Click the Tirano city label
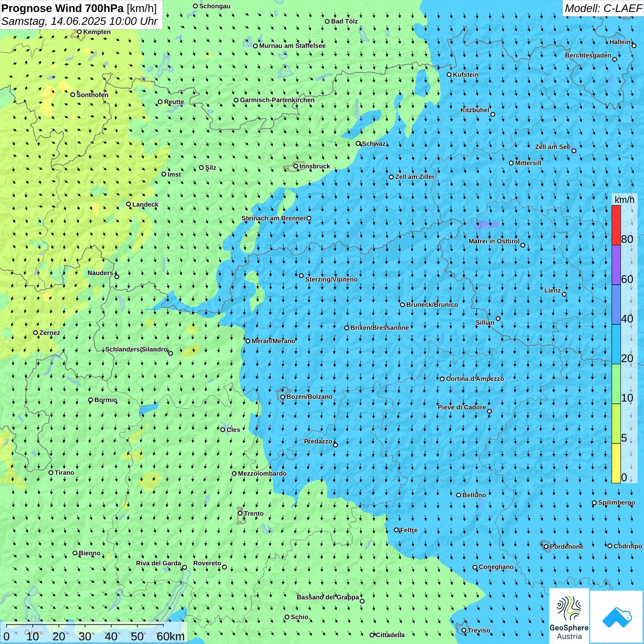This screenshot has height=644, width=644. [64, 472]
